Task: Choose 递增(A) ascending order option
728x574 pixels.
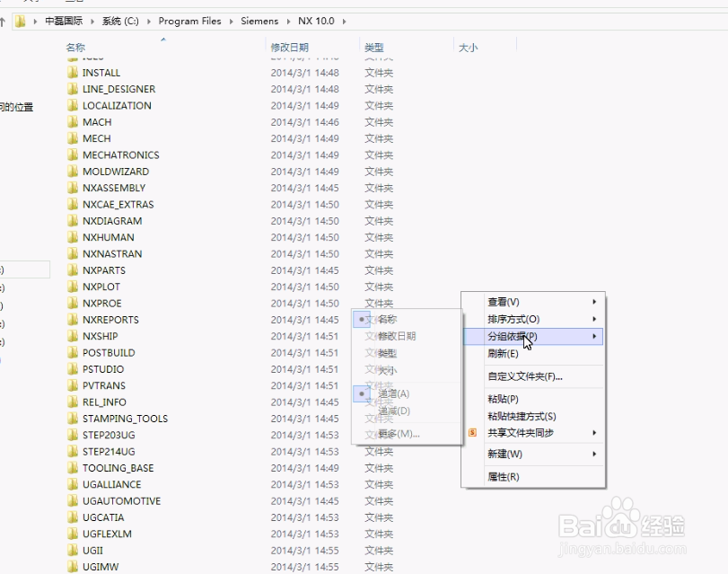Action: (x=407, y=393)
